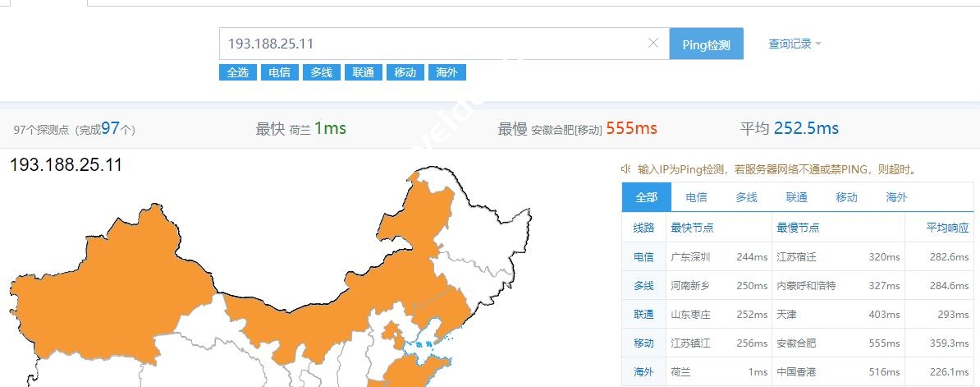Click the 江苏镇江 cell
Viewport: 980px width, 387px height.
[690, 343]
